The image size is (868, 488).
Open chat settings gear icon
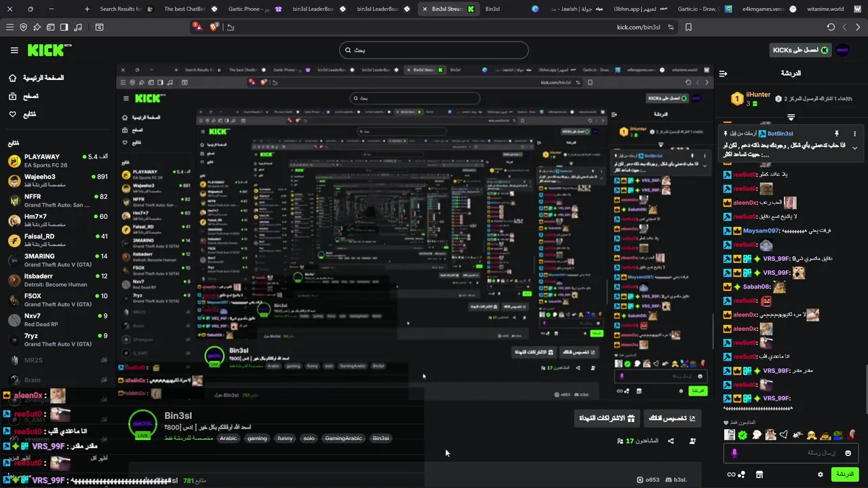point(821,474)
